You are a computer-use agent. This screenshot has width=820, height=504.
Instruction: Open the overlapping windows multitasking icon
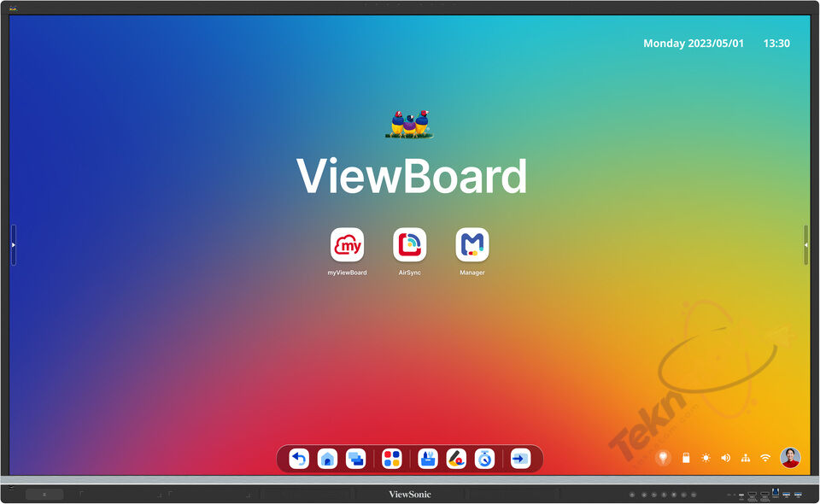pyautogui.click(x=356, y=459)
